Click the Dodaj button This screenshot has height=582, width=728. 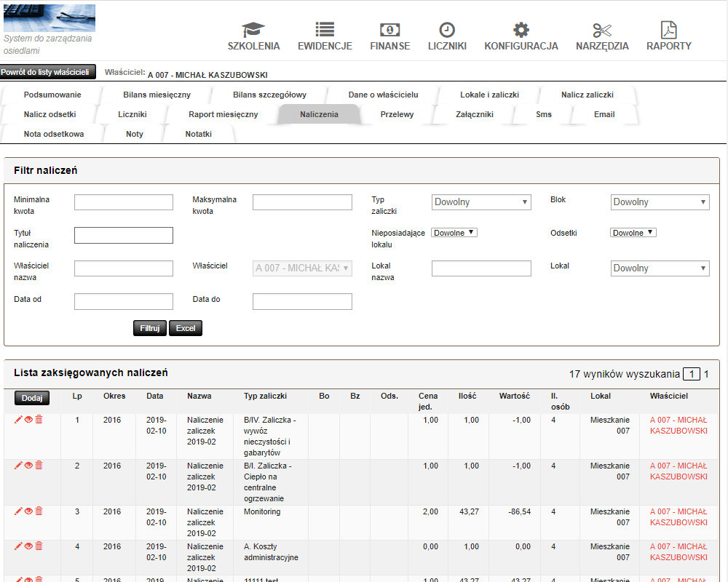[x=32, y=398]
